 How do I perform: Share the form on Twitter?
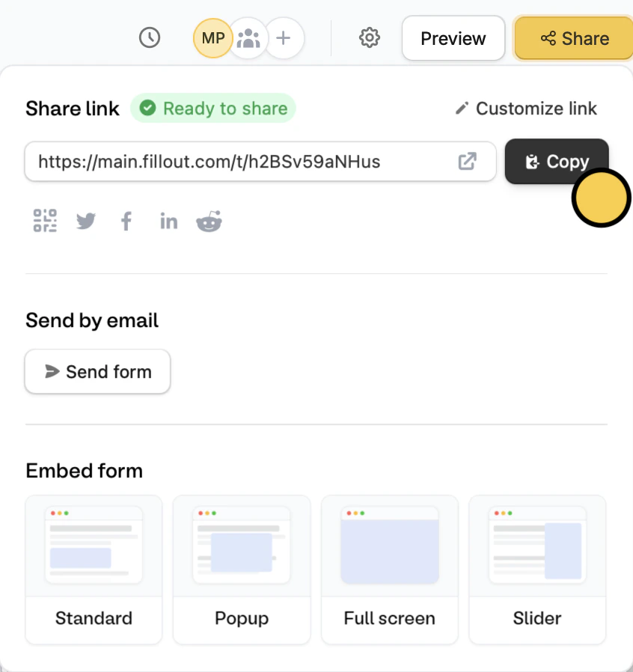point(85,220)
